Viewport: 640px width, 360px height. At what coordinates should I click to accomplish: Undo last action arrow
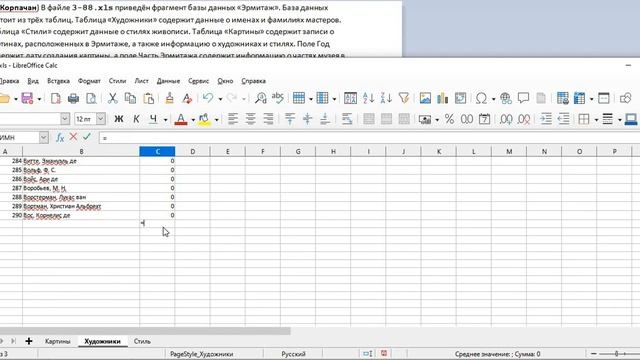pyautogui.click(x=208, y=98)
